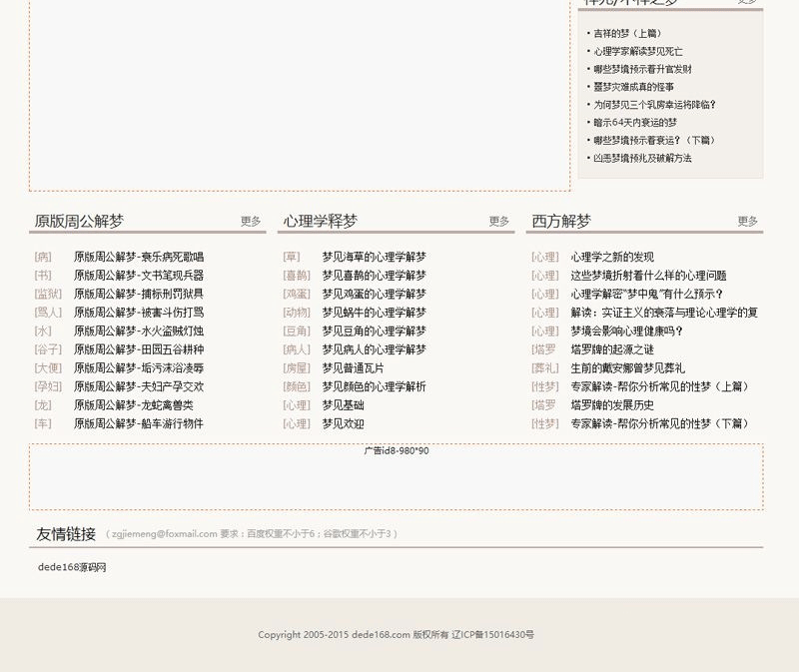The height and width of the screenshot is (672, 799).
Task: Open 哪些梦境预示着衰运（下篇） link
Action: tap(655, 141)
